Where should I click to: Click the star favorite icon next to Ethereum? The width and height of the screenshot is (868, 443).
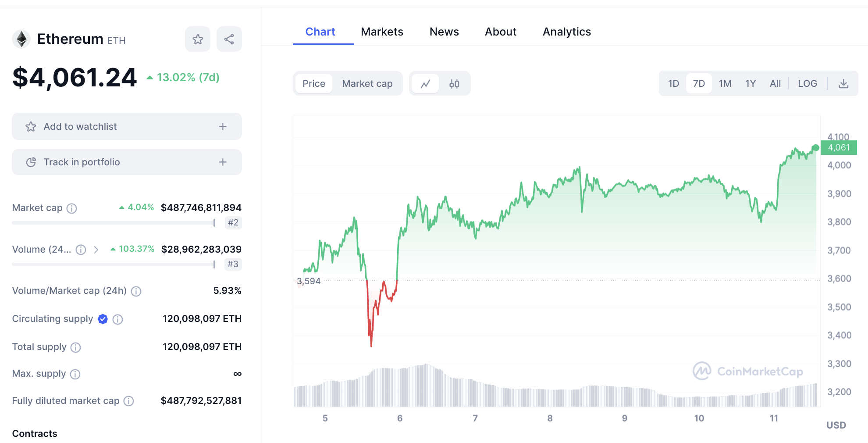198,39
